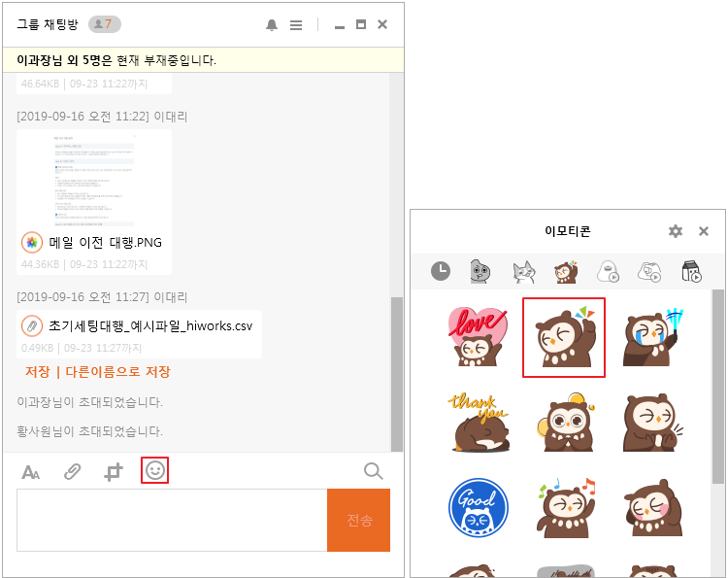The image size is (728, 578).
Task: Select the animated milk carton emoticon tab
Action: (x=691, y=271)
